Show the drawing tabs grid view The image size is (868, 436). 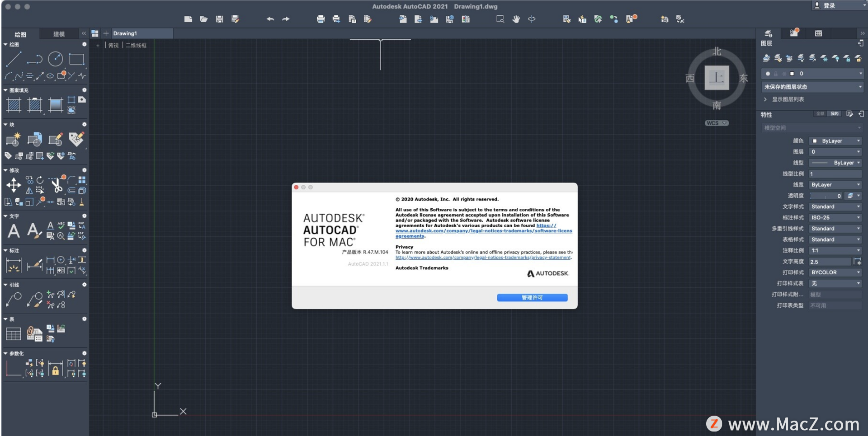pos(95,33)
